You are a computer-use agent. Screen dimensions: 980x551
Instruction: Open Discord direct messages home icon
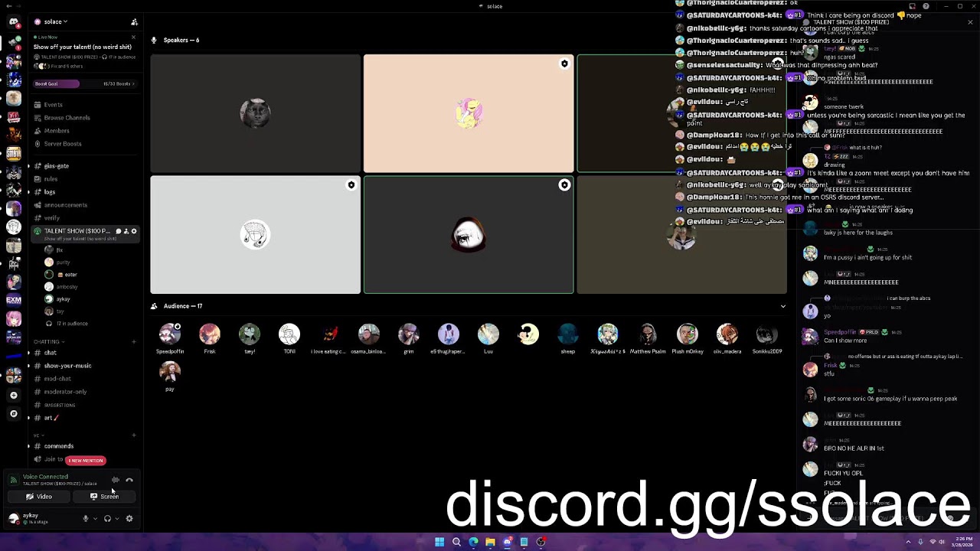pos(14,21)
